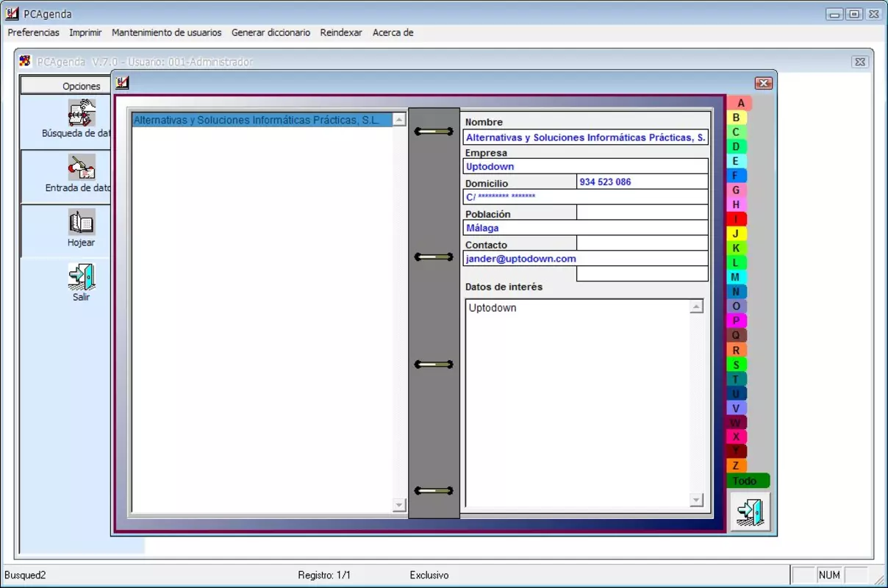Select the T alphabet tab
Image resolution: width=888 pixels, height=588 pixels.
(x=737, y=379)
